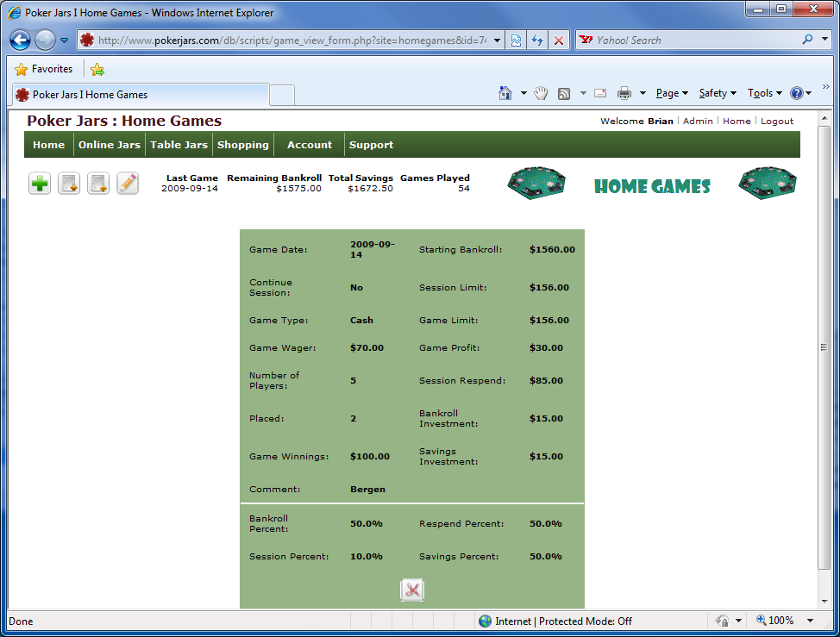Click the refresh page icon
The width and height of the screenshot is (840, 637).
click(537, 41)
